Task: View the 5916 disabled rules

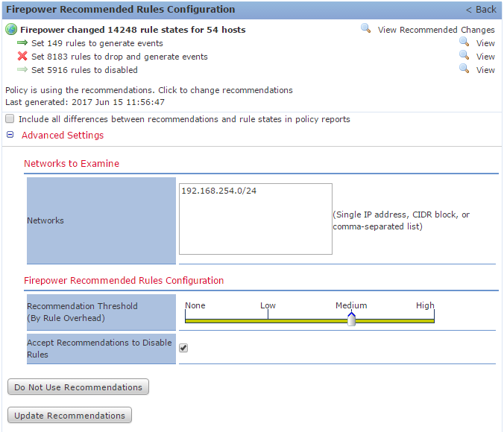Action: (485, 70)
